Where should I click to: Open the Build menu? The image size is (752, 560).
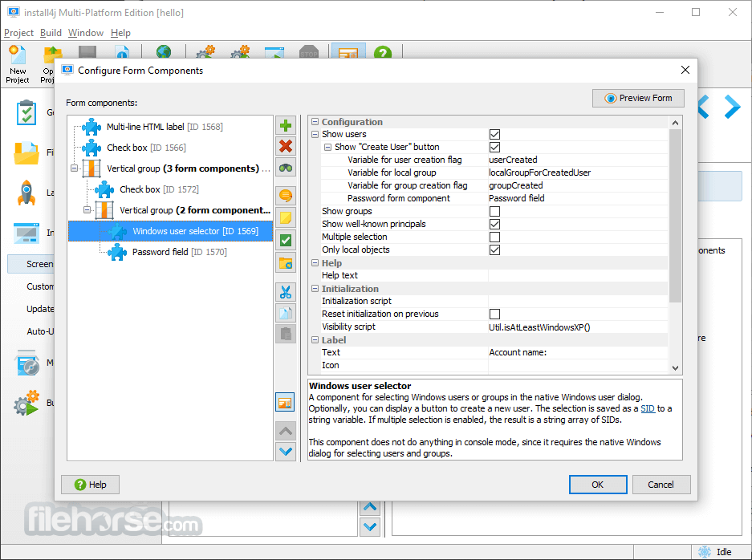pyautogui.click(x=51, y=33)
